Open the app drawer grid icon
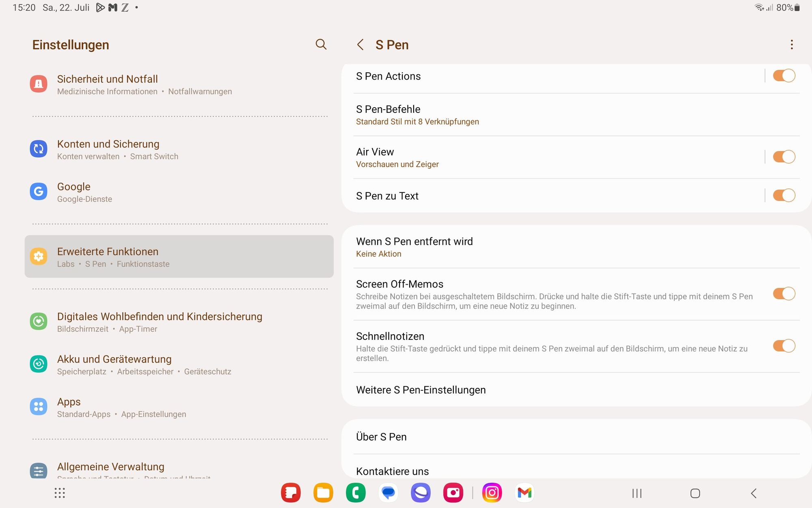 point(60,493)
